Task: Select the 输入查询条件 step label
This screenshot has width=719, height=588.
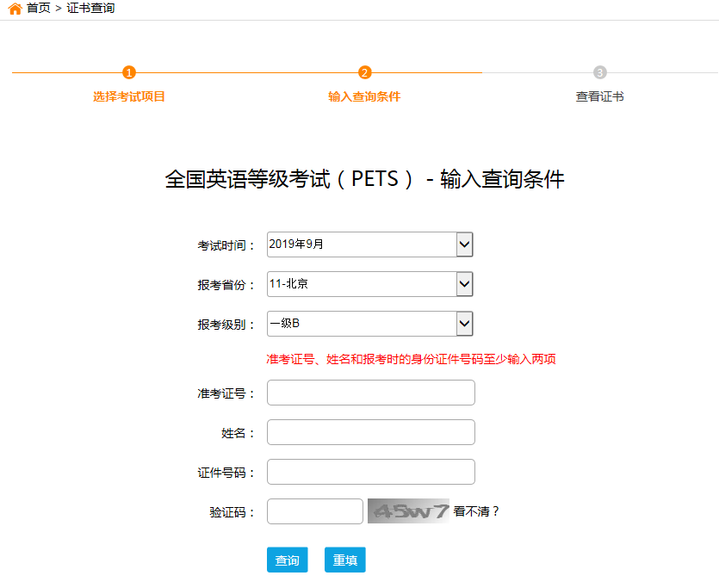Action: [x=364, y=96]
